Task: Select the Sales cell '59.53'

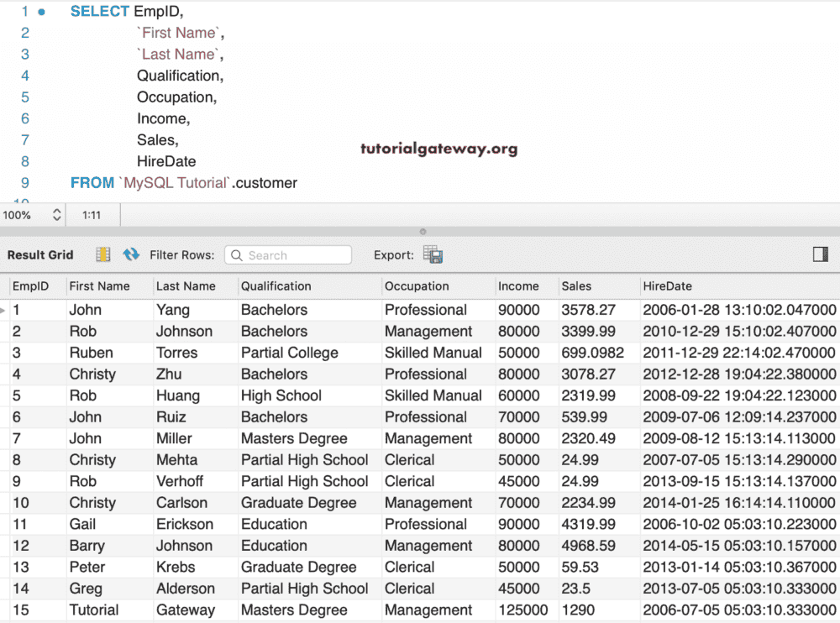Action: click(580, 567)
